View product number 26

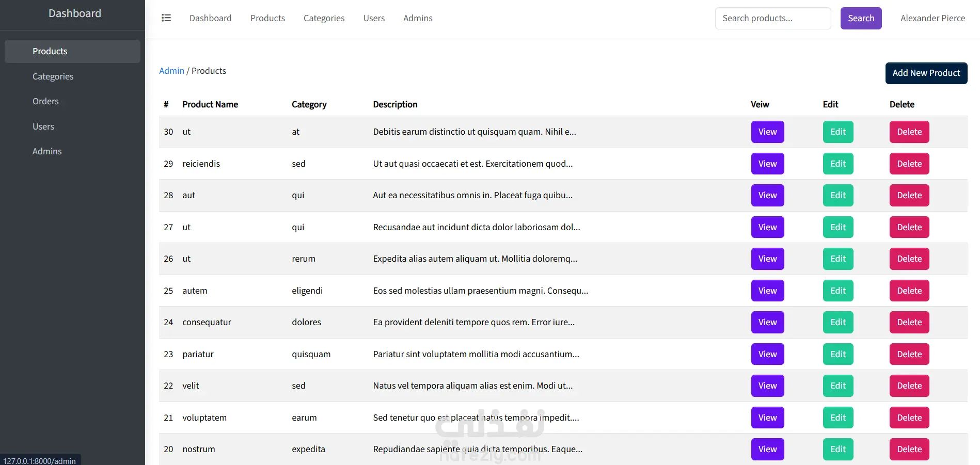(x=767, y=259)
